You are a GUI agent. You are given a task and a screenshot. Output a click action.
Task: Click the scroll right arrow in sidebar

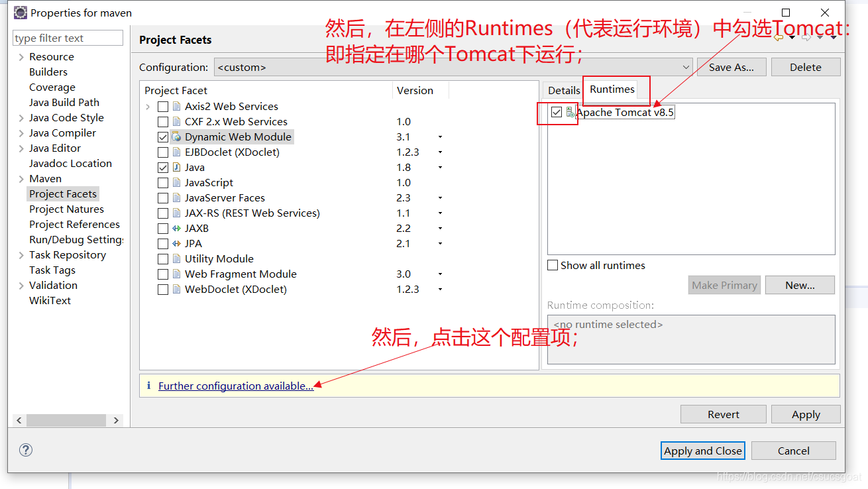click(x=116, y=420)
